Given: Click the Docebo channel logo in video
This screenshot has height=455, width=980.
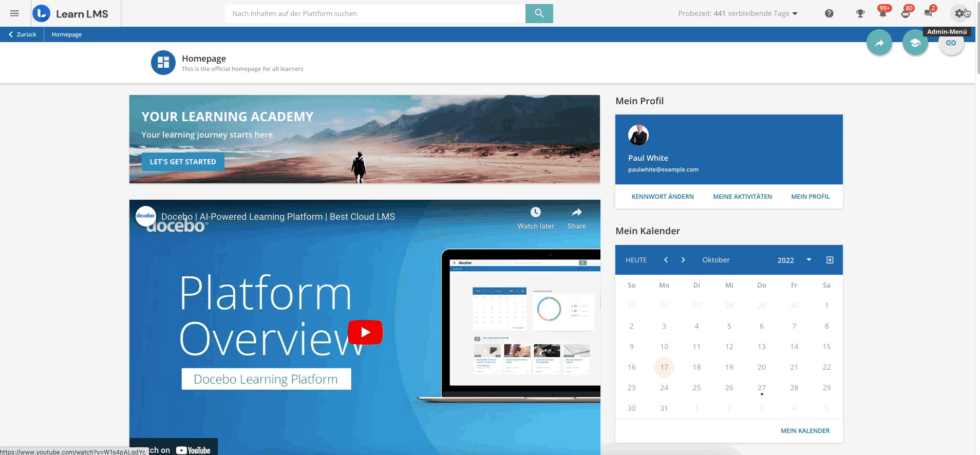Looking at the screenshot, I should tap(146, 216).
